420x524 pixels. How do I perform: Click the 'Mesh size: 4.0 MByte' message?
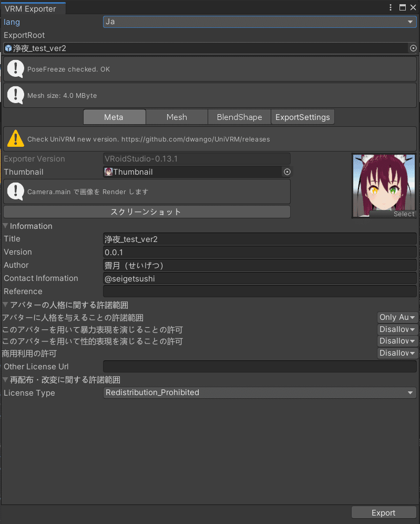point(62,96)
